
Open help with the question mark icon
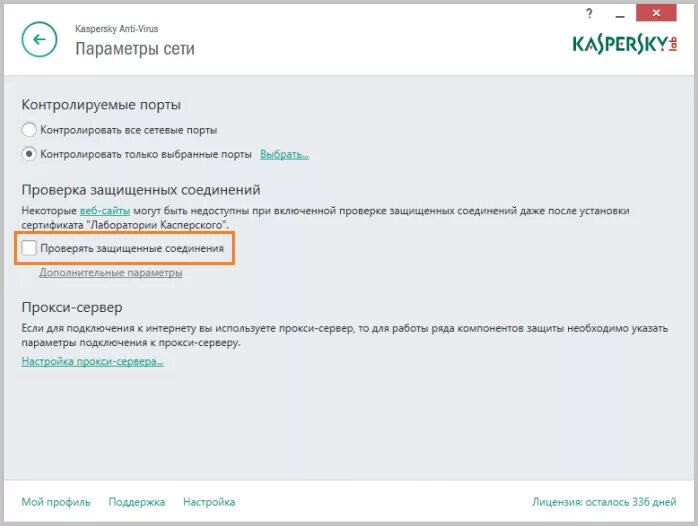point(589,13)
